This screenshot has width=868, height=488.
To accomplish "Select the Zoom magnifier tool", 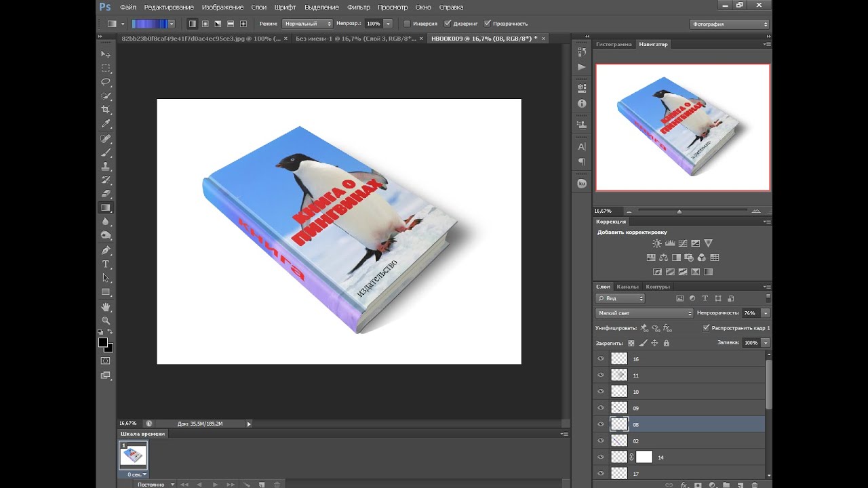I will click(106, 320).
